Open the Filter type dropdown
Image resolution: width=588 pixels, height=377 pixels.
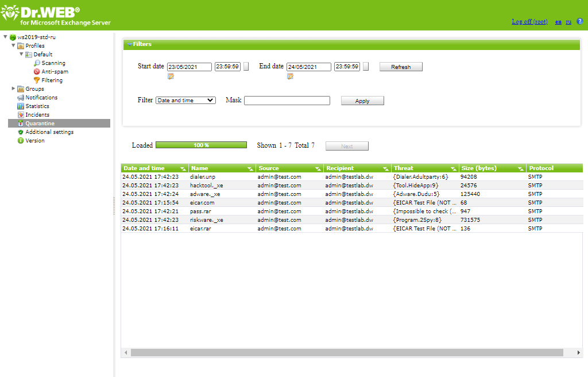coord(185,100)
